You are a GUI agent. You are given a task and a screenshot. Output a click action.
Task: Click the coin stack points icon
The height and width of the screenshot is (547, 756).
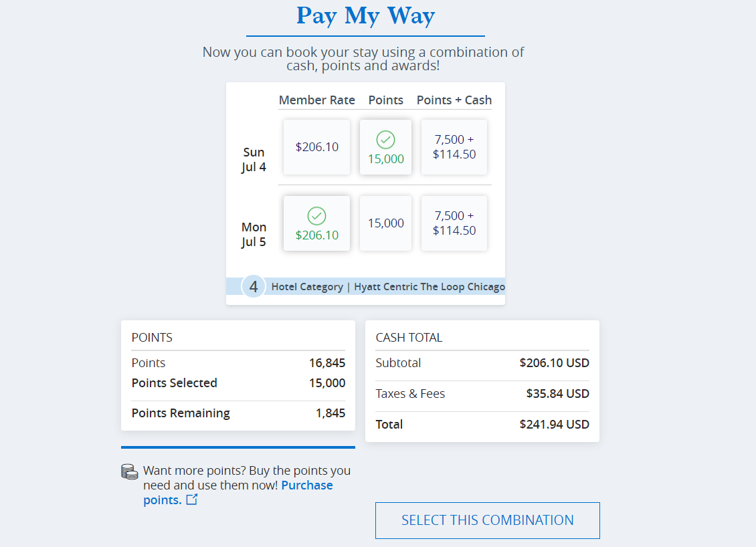click(129, 471)
